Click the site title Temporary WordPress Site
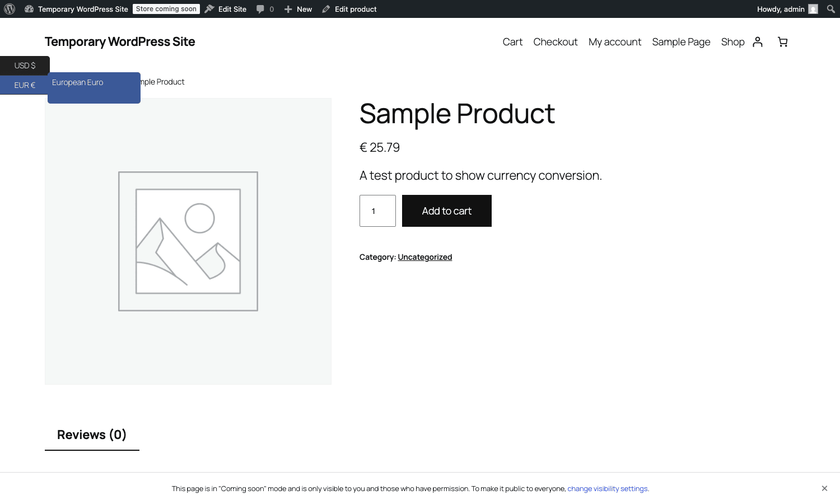 click(120, 42)
